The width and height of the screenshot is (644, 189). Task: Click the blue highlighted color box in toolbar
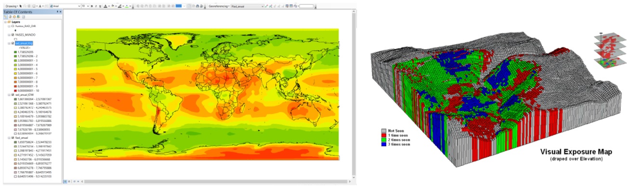click(178, 6)
